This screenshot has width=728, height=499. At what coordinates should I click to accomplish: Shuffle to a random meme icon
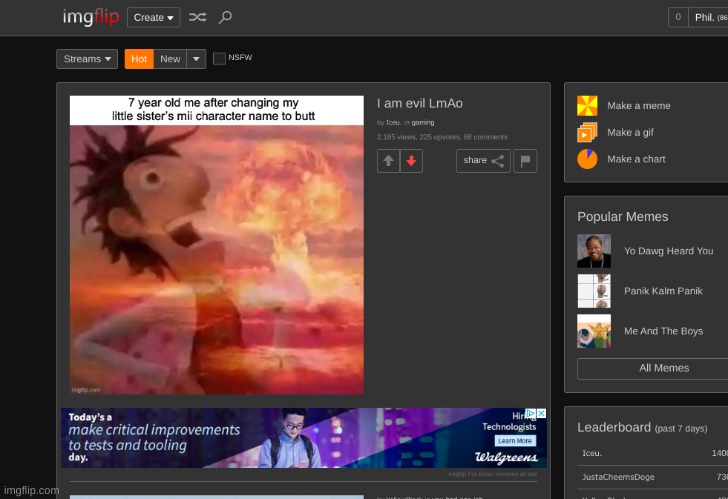coord(197,18)
